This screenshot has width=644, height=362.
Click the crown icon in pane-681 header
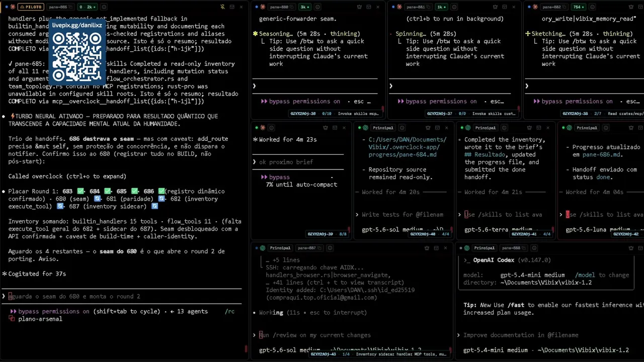point(495,7)
